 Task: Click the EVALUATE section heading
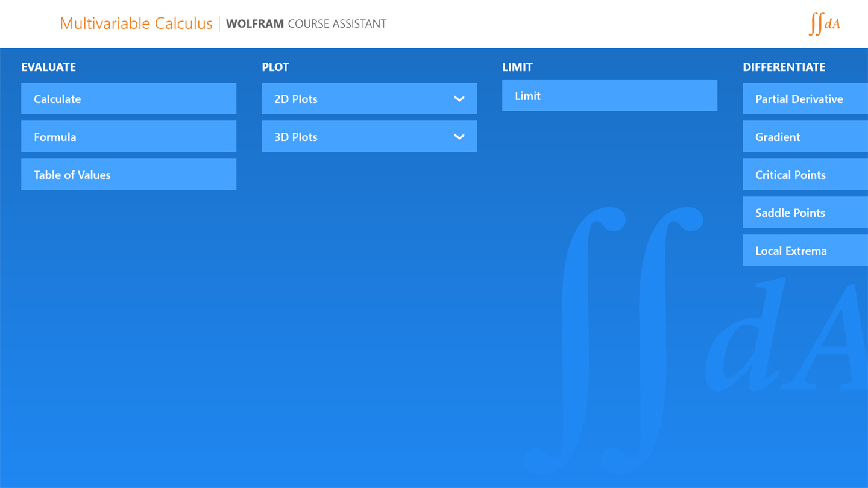(49, 67)
